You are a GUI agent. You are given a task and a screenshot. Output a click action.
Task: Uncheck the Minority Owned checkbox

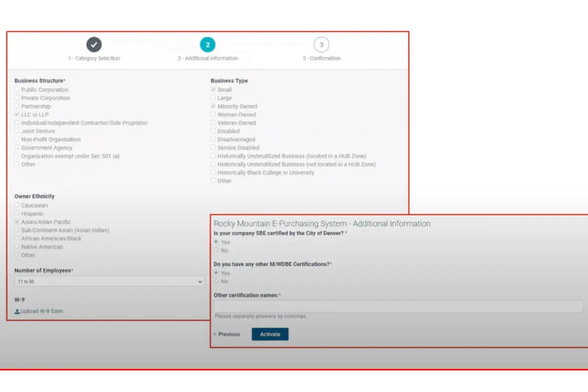click(213, 106)
